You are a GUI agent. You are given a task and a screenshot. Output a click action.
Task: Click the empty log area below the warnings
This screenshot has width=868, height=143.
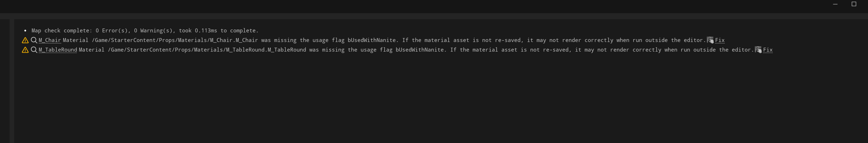pos(441,98)
